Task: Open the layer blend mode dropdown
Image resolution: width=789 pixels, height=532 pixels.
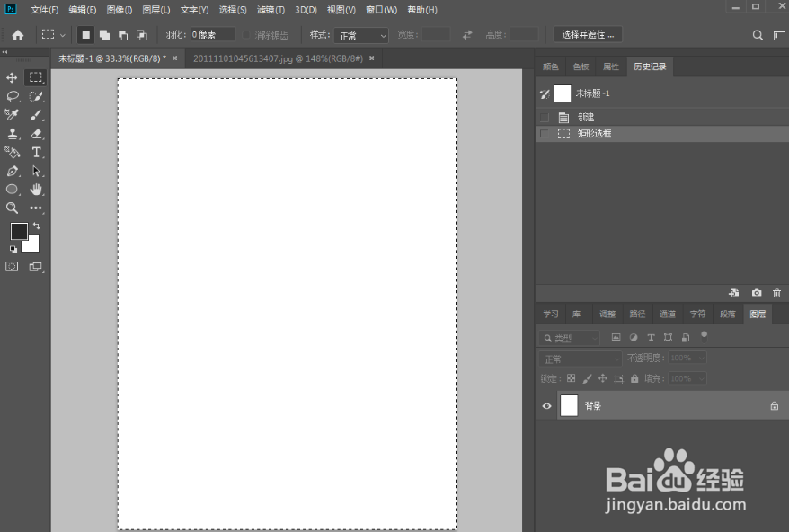Action: tap(581, 359)
